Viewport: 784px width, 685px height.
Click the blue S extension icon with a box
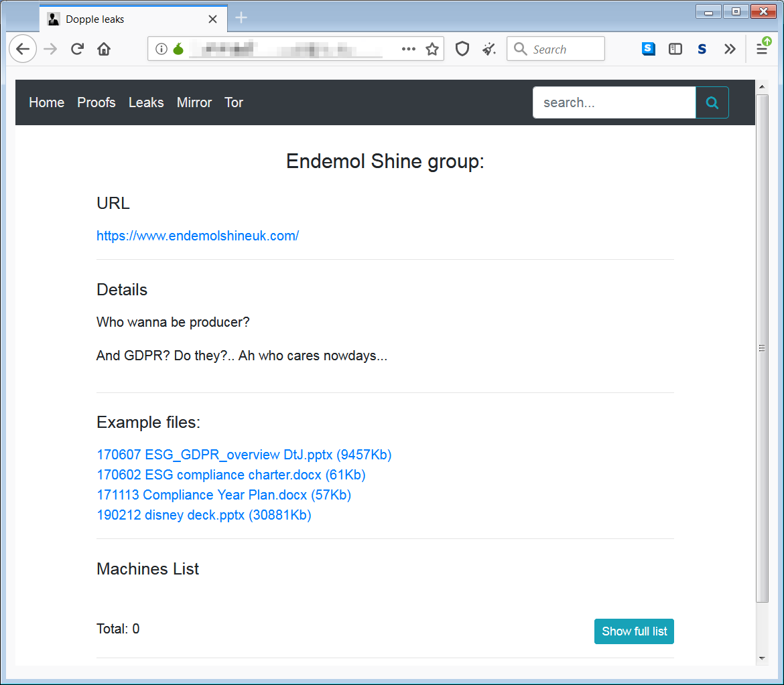649,49
